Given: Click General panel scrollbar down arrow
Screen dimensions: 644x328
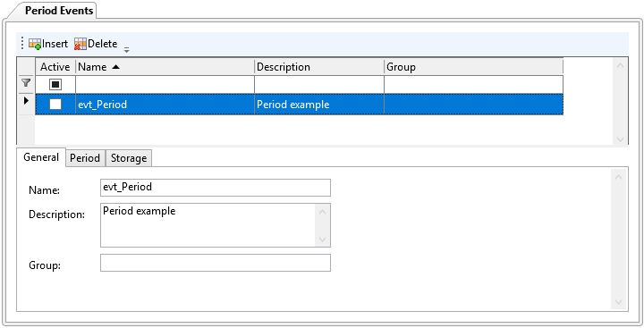Looking at the screenshot, I should coord(619,303).
